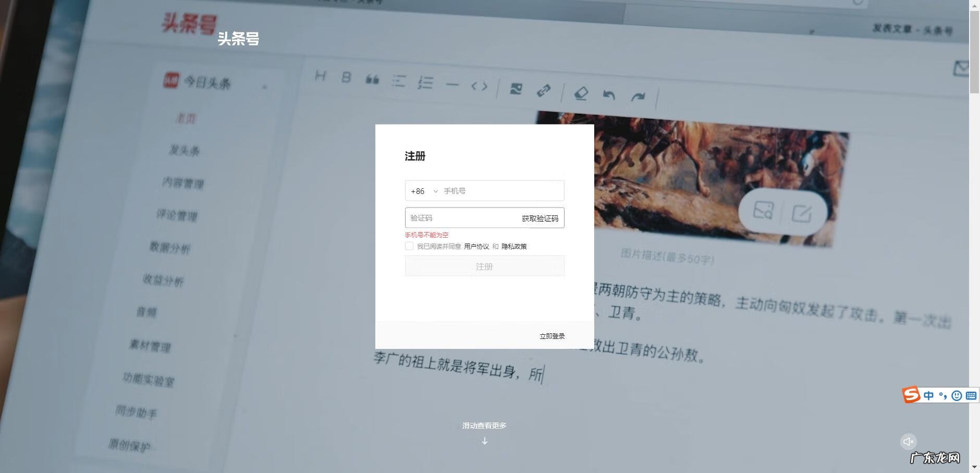Toggle the Sogou IME emoji panel

[957, 395]
